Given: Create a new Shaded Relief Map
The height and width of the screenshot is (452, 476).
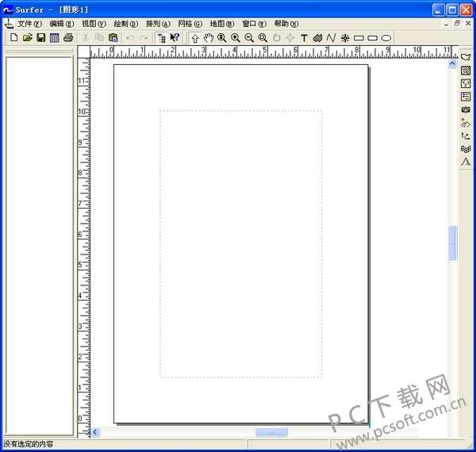Looking at the screenshot, I should coord(466,123).
